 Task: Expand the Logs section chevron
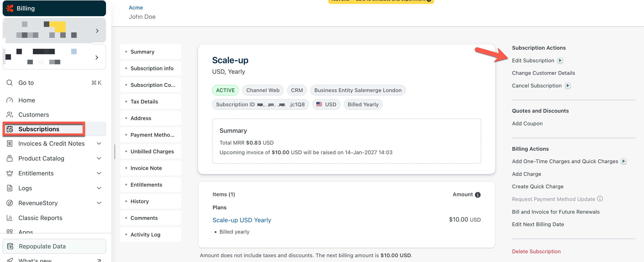coord(99,188)
